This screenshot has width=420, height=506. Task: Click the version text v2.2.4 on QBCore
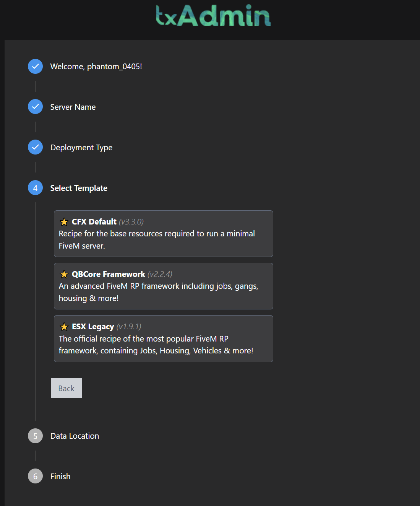(x=160, y=274)
